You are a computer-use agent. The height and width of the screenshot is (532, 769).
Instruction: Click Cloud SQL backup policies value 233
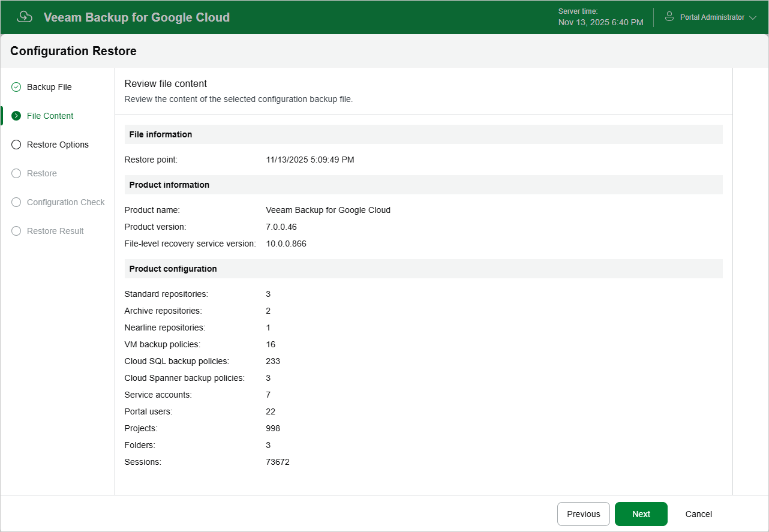point(273,361)
